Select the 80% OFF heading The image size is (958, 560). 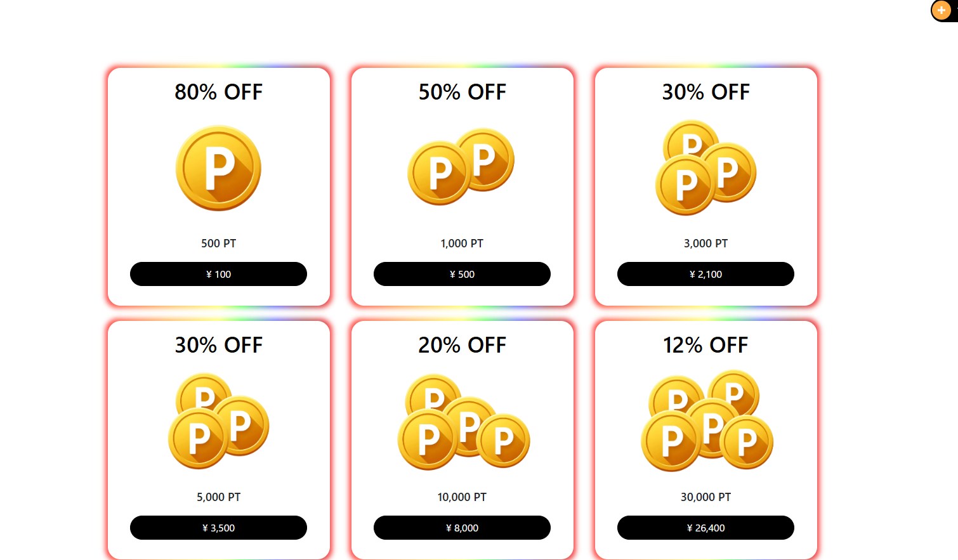pos(218,92)
